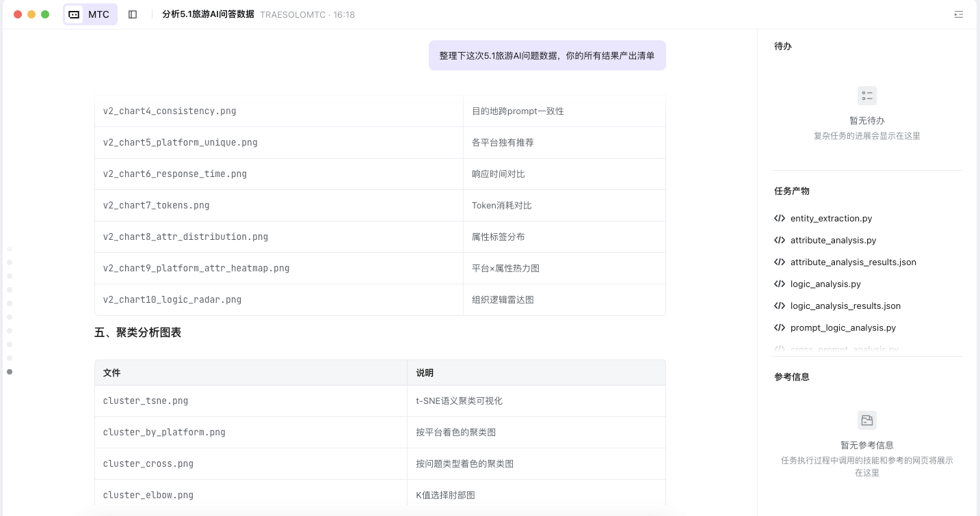Viewport: 980px width, 516px height.
Task: Toggle the left sidebar panel icon
Action: click(x=133, y=14)
